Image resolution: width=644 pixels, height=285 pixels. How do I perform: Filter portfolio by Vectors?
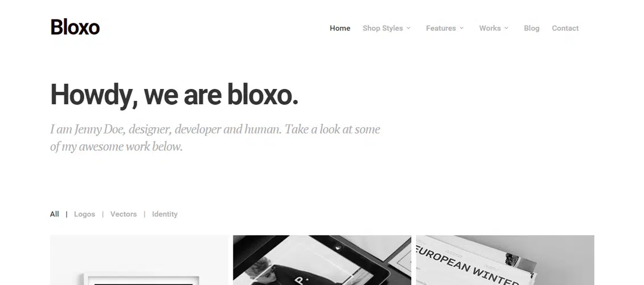[x=124, y=214]
